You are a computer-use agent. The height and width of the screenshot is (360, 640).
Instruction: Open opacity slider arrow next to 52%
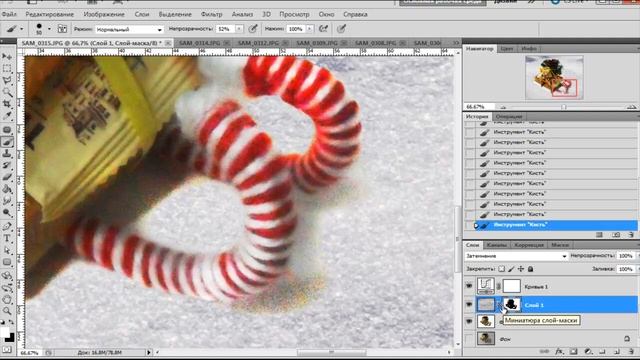click(239, 29)
